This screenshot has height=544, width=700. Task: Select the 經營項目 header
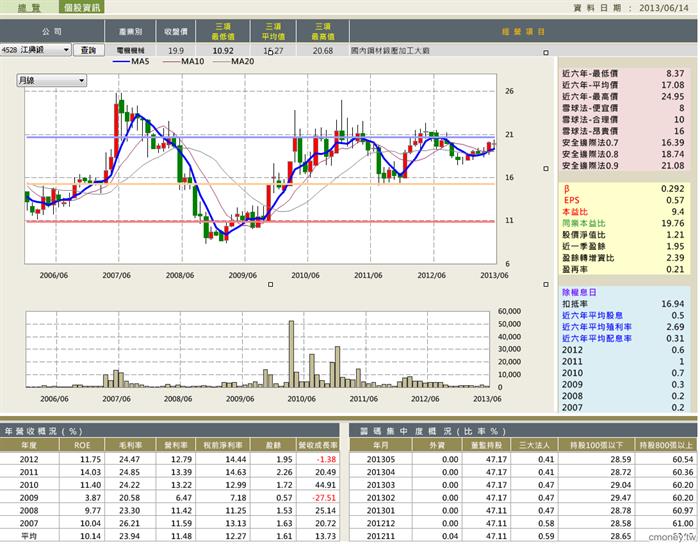[x=523, y=31]
